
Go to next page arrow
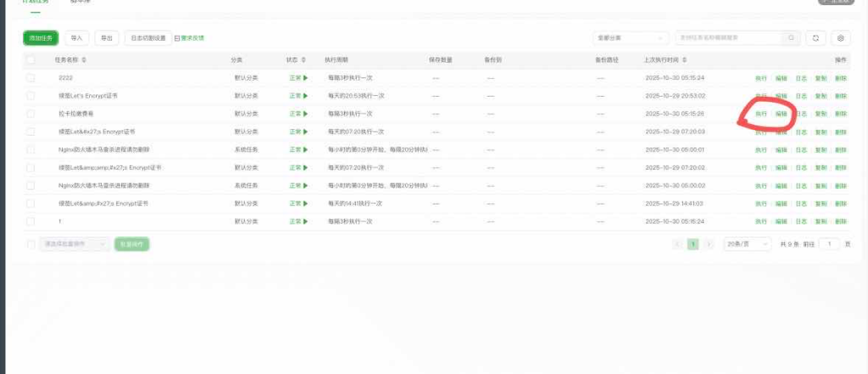click(x=709, y=244)
